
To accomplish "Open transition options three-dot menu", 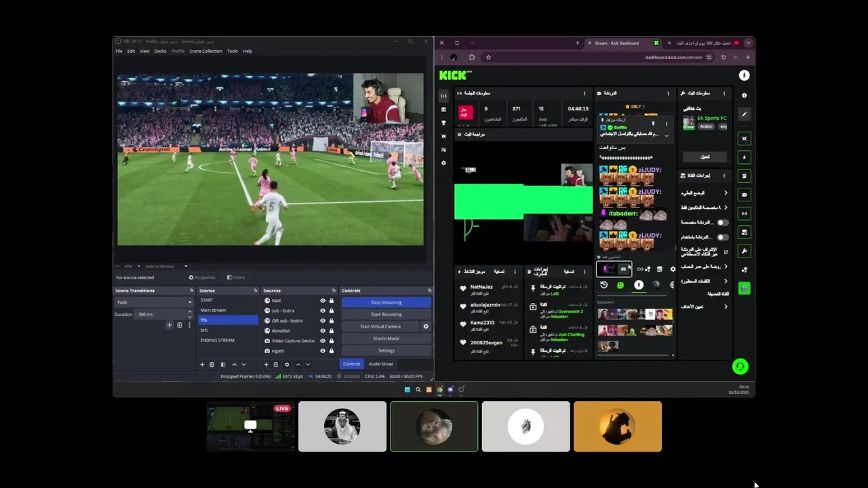I will coord(189,325).
